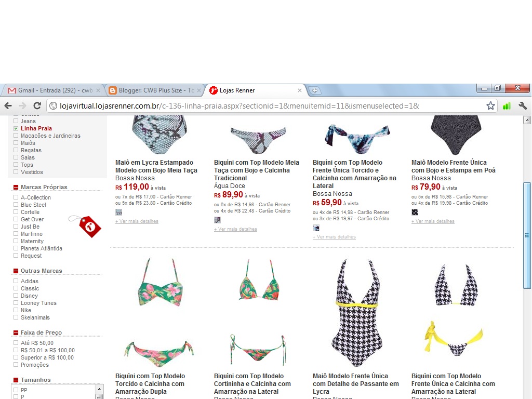The height and width of the screenshot is (399, 532).
Task: Collapse the Tamanhos section
Action: pos(16,380)
